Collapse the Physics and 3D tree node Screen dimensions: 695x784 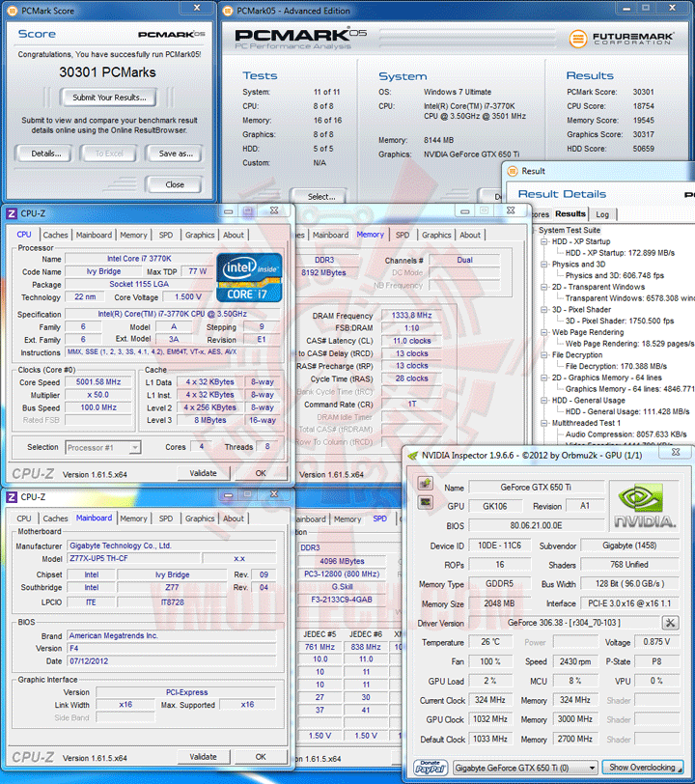pos(544,264)
